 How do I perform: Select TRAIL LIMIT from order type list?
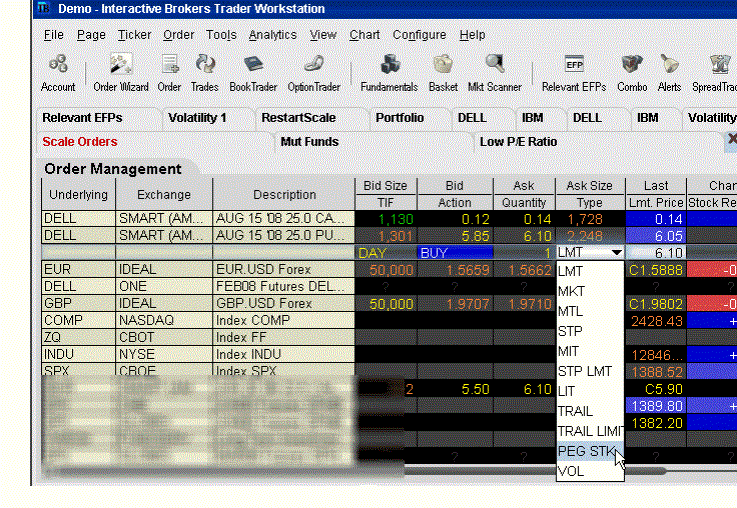point(590,431)
